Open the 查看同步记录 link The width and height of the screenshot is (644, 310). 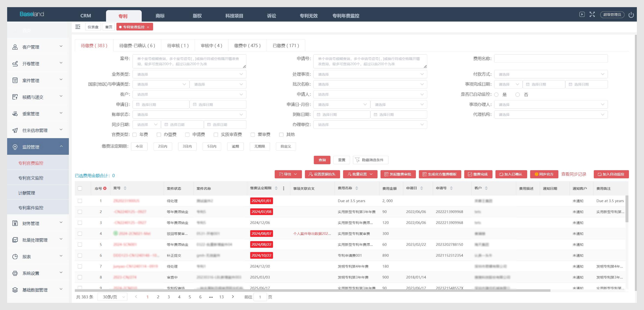tap(574, 174)
